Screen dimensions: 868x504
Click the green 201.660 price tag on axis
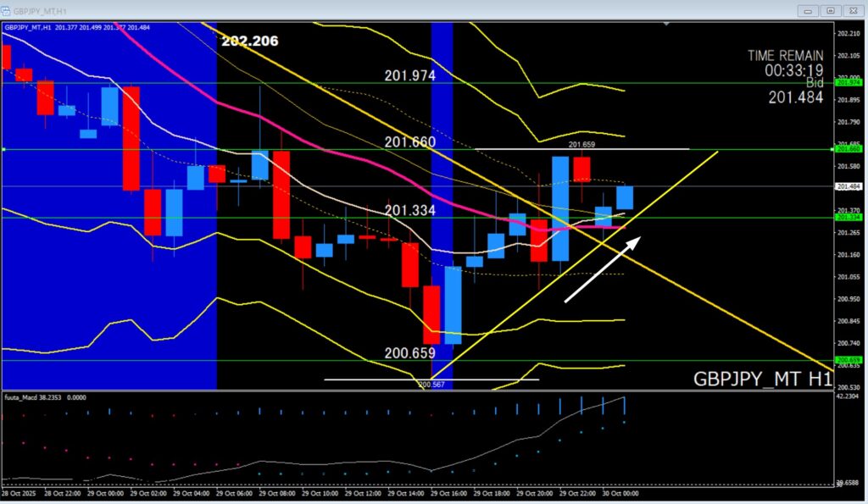pyautogui.click(x=849, y=149)
